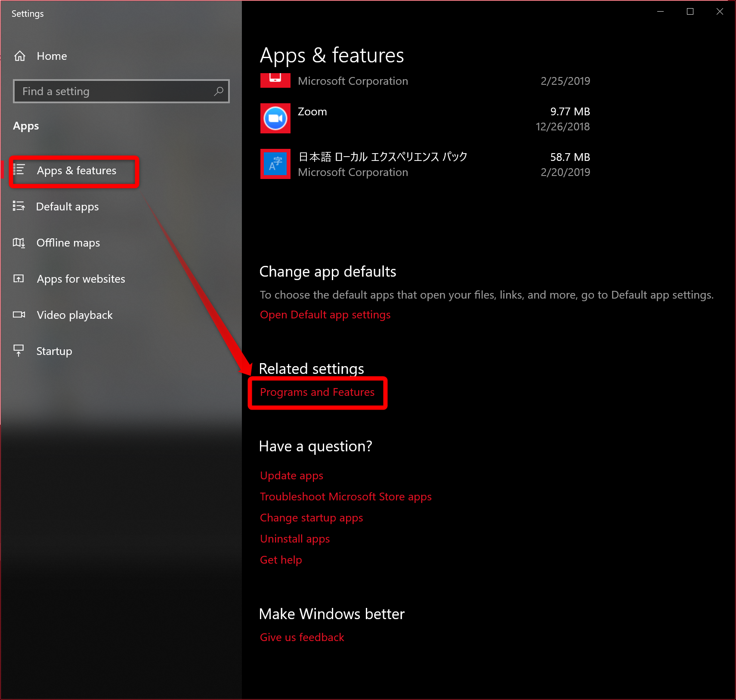This screenshot has height=700, width=736.
Task: Click the Apps & features page title
Action: (x=332, y=56)
